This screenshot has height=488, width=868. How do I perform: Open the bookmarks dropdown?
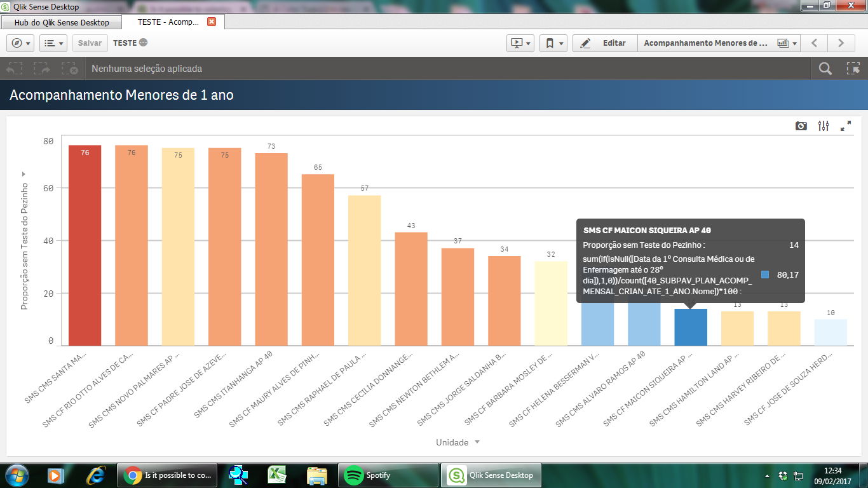pos(553,43)
